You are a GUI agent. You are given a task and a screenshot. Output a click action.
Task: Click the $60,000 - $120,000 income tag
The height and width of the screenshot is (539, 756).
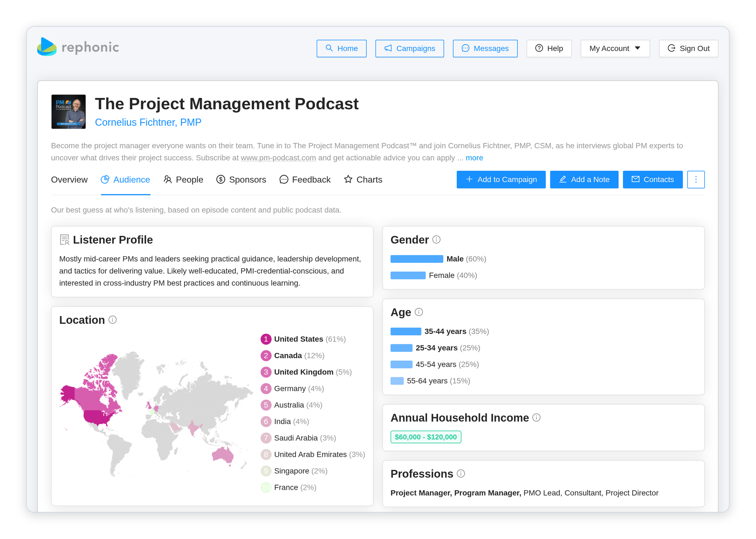tap(426, 437)
